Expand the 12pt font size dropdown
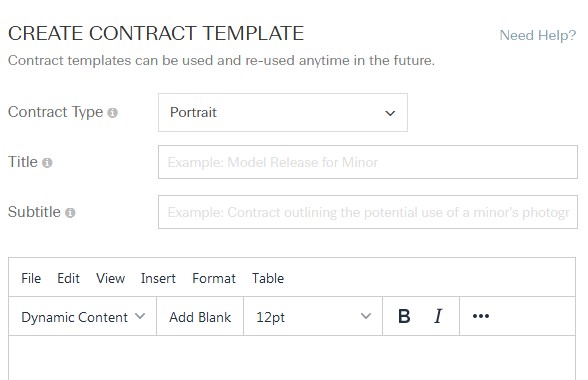 313,317
